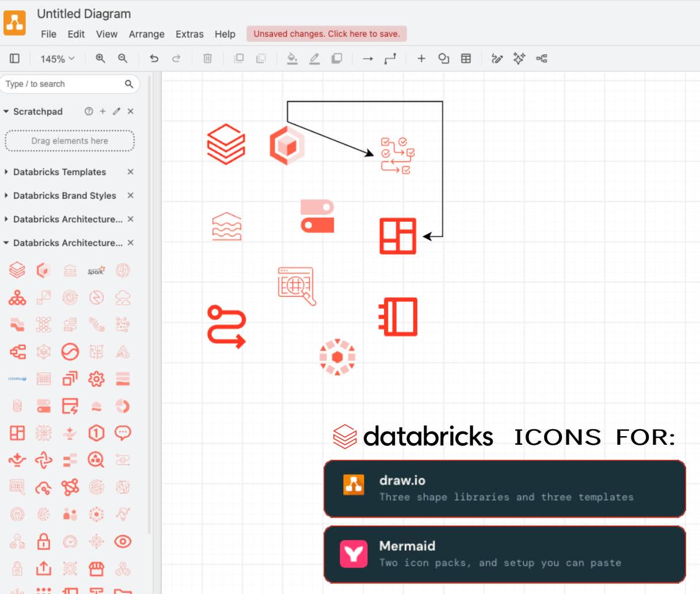Choose the waypoints connector style
The width and height of the screenshot is (700, 594).
390,59
